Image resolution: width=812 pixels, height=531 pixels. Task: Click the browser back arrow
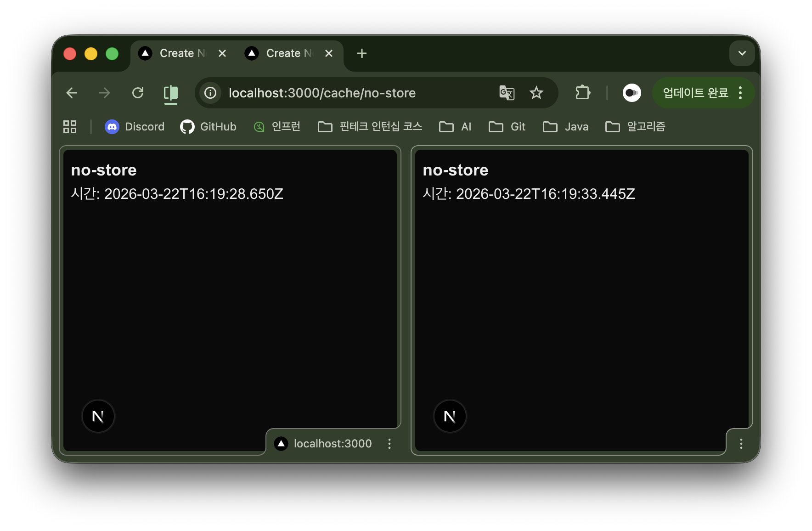(x=72, y=93)
